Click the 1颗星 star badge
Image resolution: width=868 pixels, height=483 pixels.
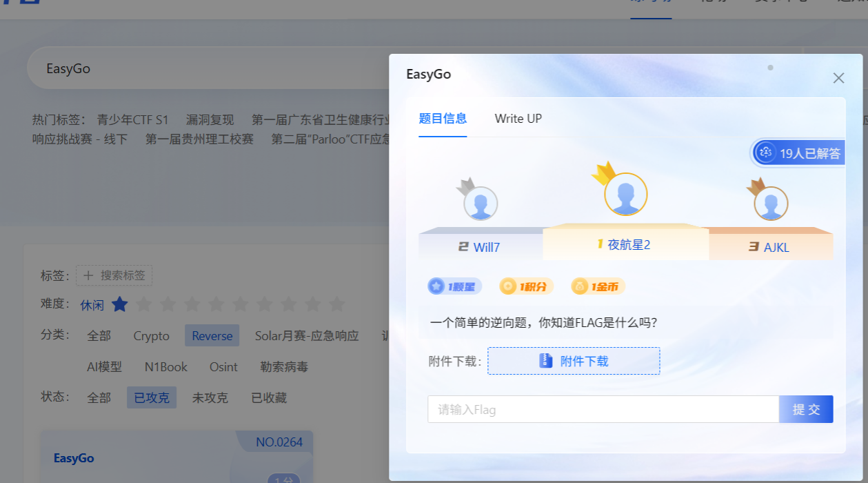(x=454, y=286)
